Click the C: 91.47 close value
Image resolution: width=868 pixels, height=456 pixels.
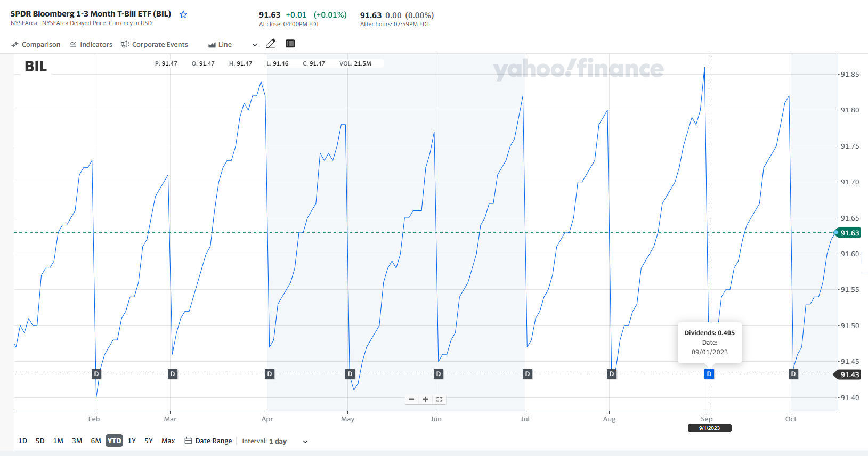314,63
